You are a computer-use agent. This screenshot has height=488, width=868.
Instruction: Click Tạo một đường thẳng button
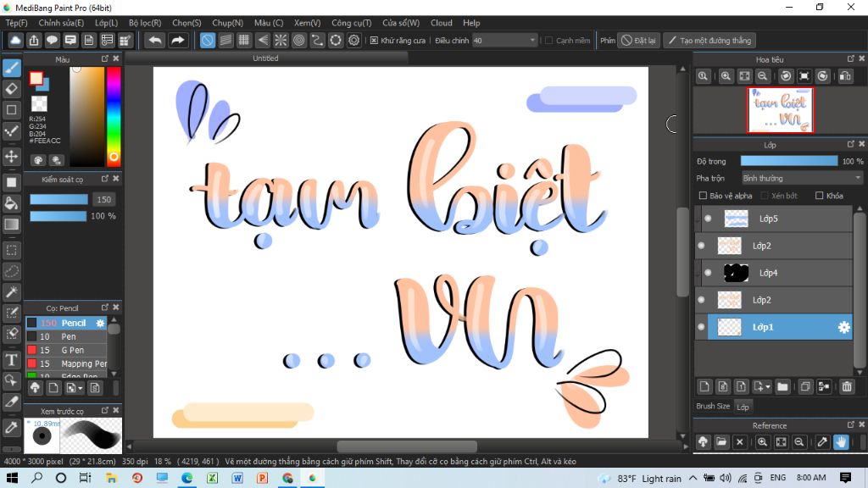click(709, 41)
